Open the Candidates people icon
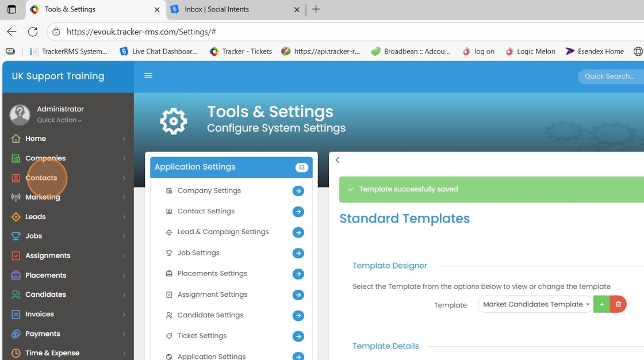 point(16,294)
